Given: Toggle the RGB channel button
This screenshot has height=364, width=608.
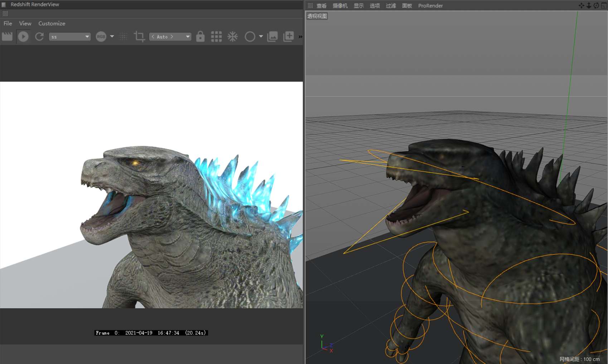Looking at the screenshot, I should click(101, 36).
